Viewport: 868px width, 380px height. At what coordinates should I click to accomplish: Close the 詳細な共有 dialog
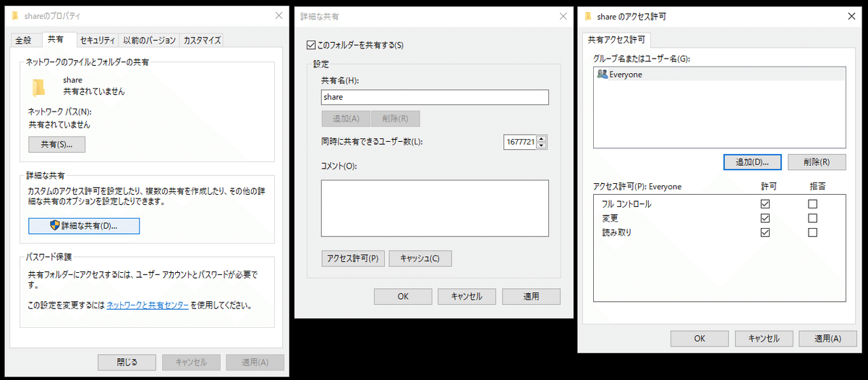pos(563,15)
